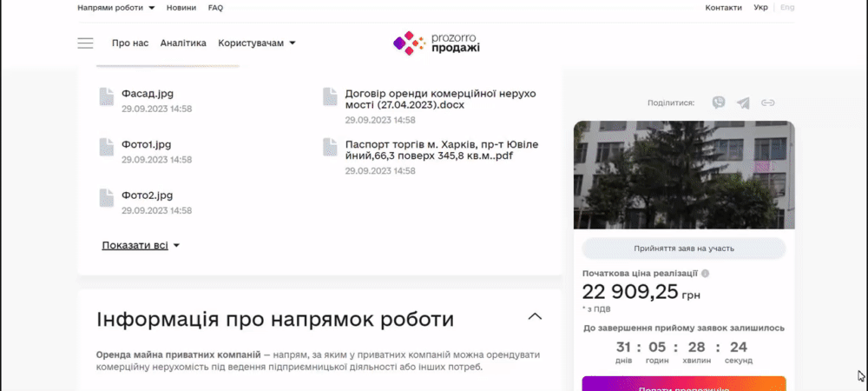The width and height of the screenshot is (868, 391).
Task: Go to the Аналітика page
Action: (x=183, y=43)
